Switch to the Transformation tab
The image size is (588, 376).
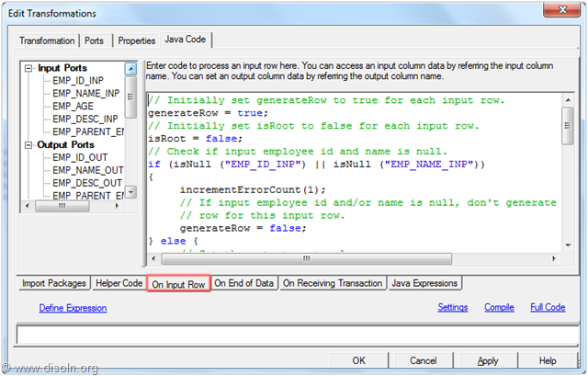point(47,40)
